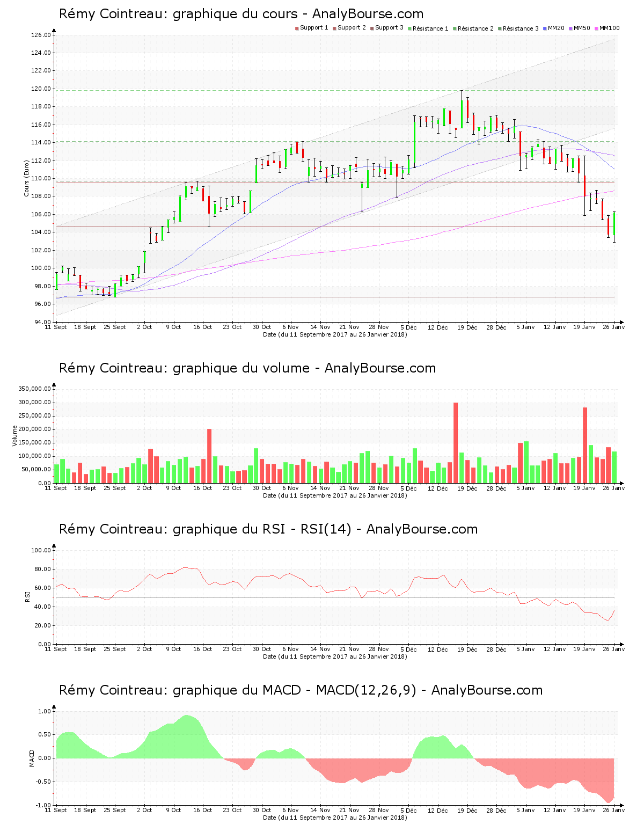644x832 pixels.
Task: Click the blue MM20 legend swatch
Action: point(545,28)
